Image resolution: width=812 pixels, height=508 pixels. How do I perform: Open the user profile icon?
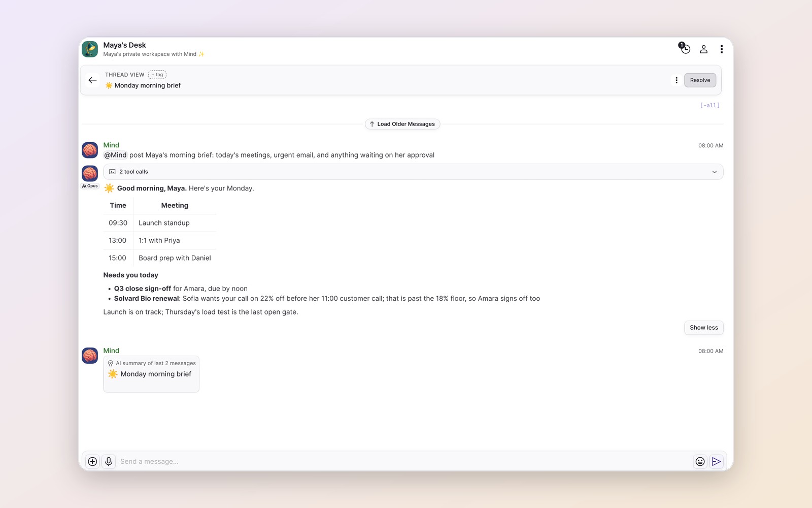tap(703, 49)
